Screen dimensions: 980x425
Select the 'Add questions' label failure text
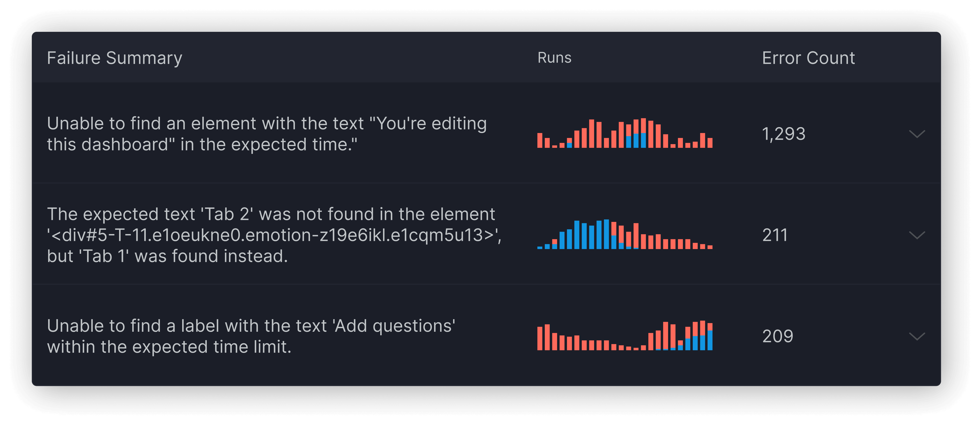pos(251,336)
